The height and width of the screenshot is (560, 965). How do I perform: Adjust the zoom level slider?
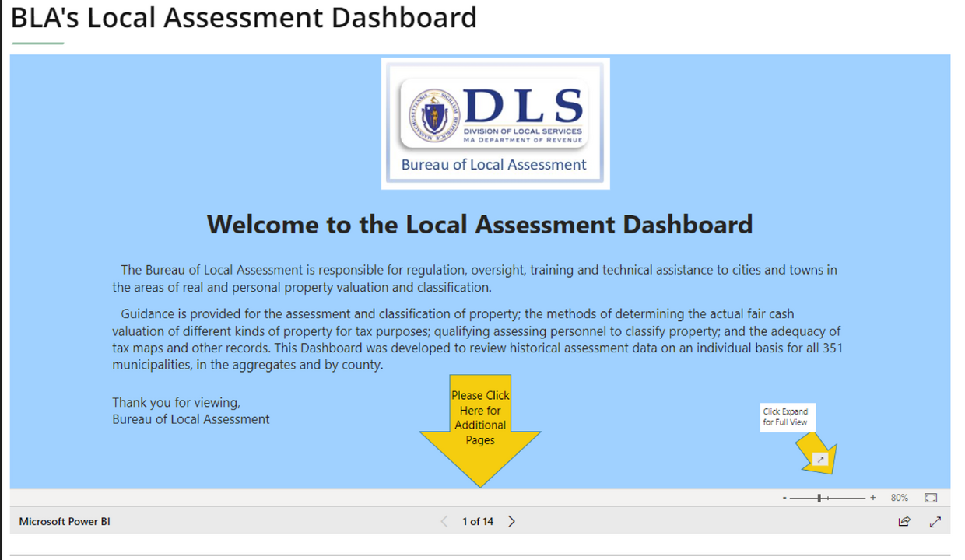[828, 498]
